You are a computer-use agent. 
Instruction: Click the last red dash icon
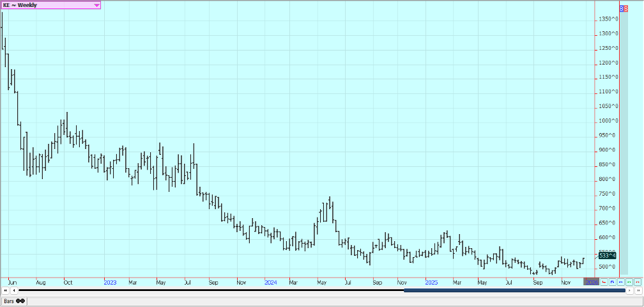click(x=637, y=281)
